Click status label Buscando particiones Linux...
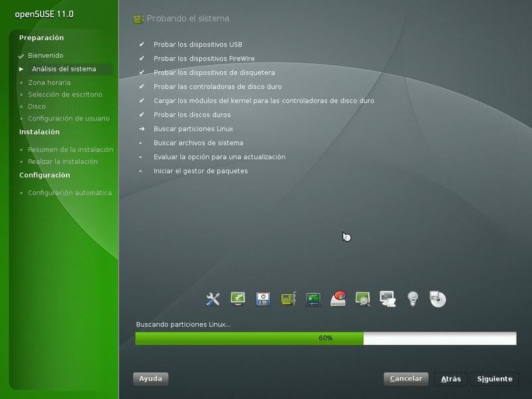The height and width of the screenshot is (399, 532). point(184,325)
